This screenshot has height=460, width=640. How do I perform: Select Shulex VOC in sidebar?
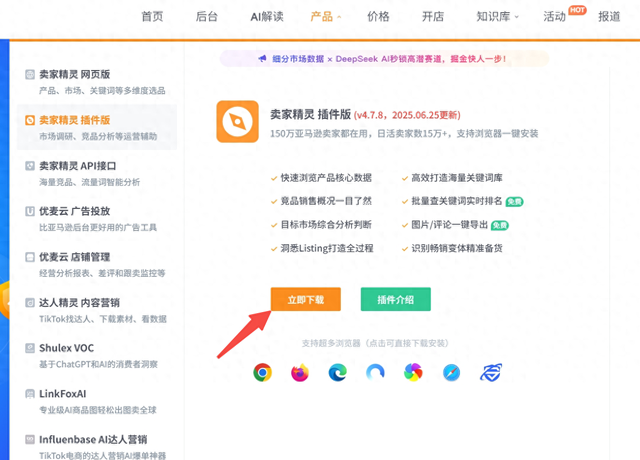click(97, 356)
